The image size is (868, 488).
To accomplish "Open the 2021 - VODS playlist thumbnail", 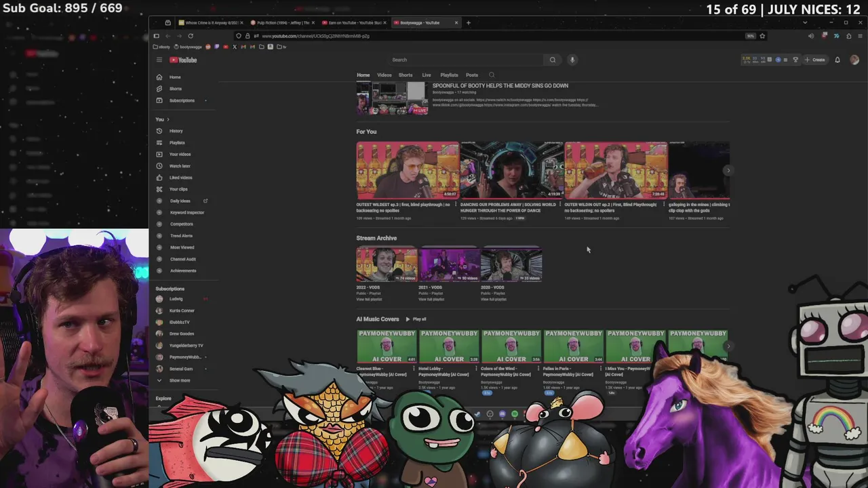I will 450,265.
